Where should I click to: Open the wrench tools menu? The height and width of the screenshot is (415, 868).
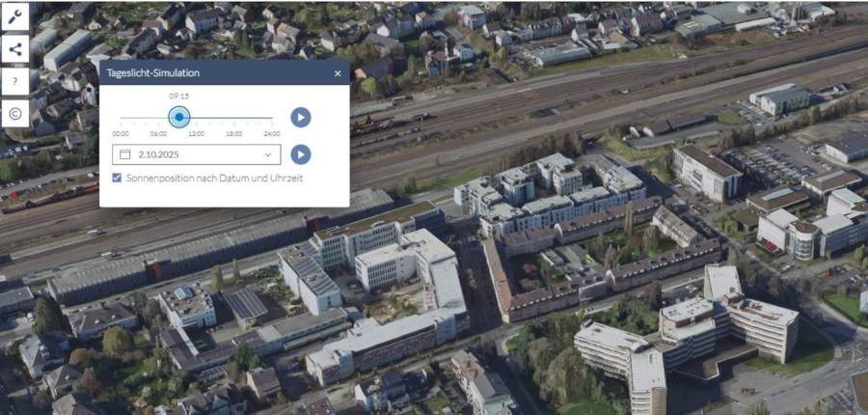[14, 15]
